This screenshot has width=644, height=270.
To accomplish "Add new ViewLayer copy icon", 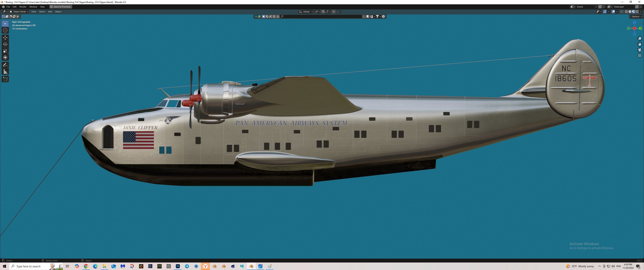I will pos(637,7).
